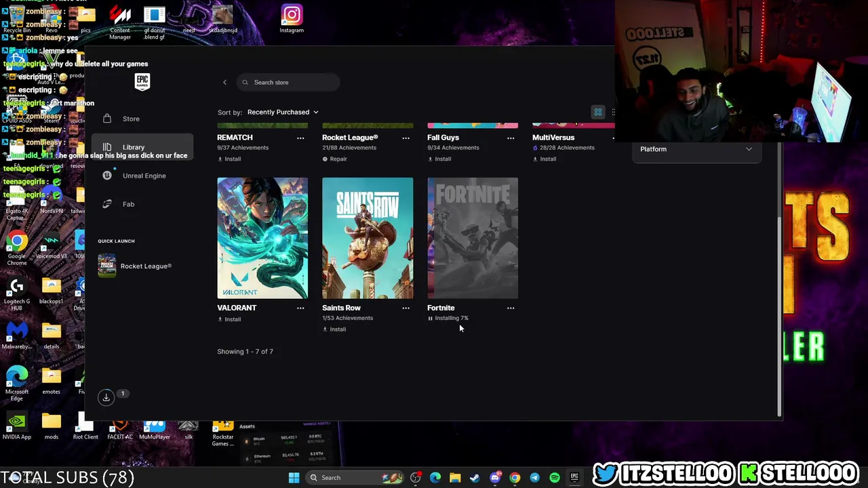Open Unreal Engine sidebar item
This screenshot has width=868, height=488.
click(144, 176)
